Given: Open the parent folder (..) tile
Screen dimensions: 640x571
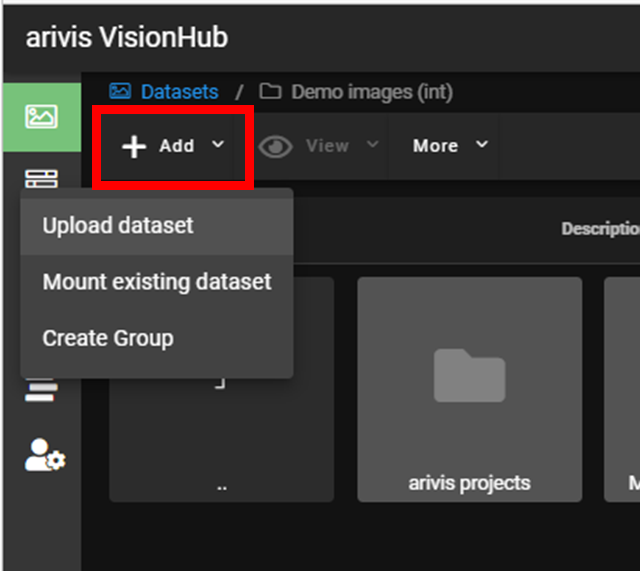Looking at the screenshot, I should click(x=222, y=440).
